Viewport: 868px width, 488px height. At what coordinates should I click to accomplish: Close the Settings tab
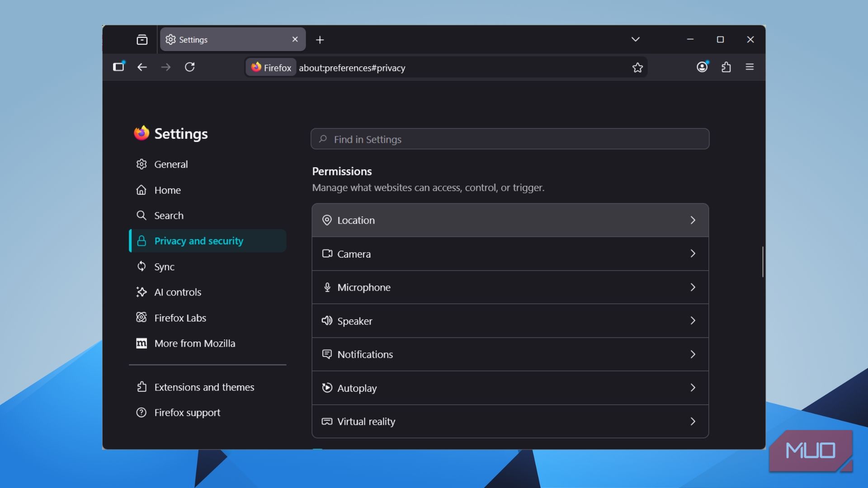[295, 39]
